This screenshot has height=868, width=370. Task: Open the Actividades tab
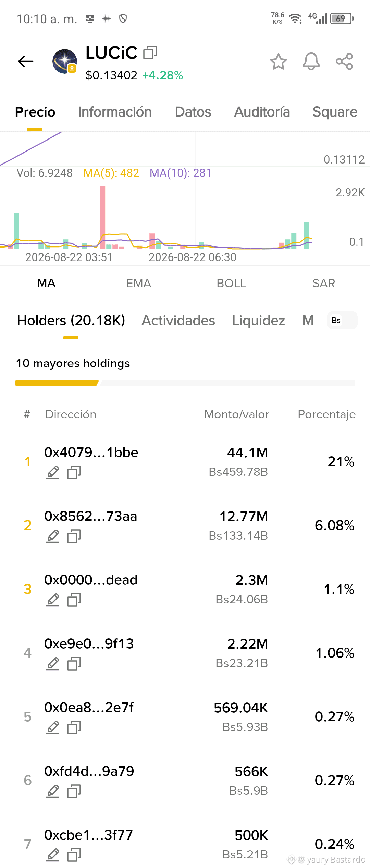coord(178,321)
